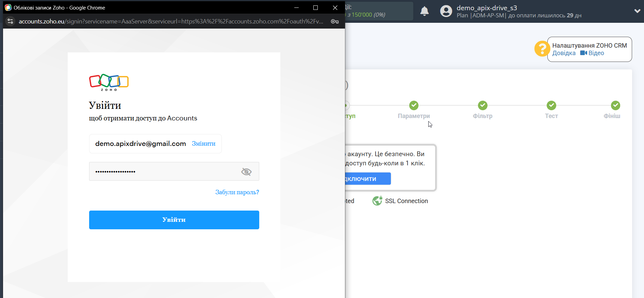The height and width of the screenshot is (298, 644).
Task: Click the blue connect account button
Action: (x=368, y=179)
